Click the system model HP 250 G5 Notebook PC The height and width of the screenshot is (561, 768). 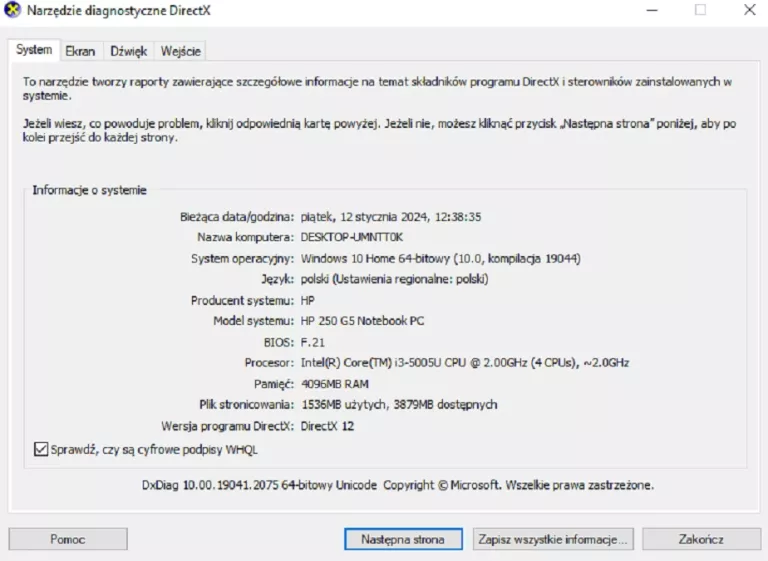pyautogui.click(x=362, y=321)
